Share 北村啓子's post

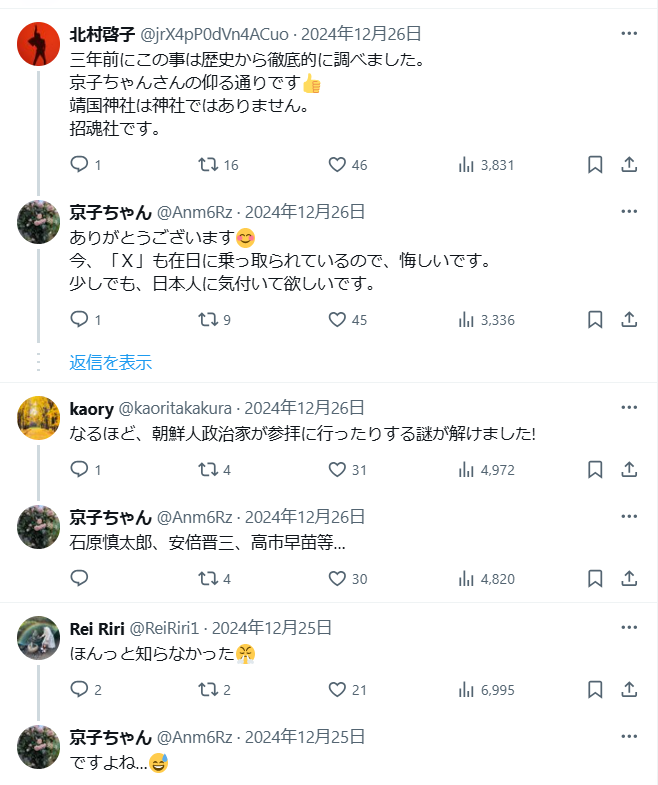pyautogui.click(x=629, y=165)
